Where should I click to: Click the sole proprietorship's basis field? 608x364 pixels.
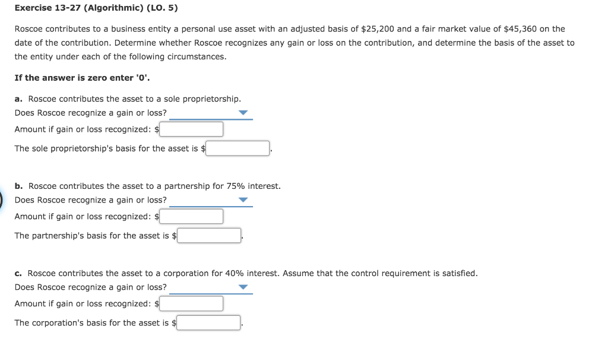237,148
